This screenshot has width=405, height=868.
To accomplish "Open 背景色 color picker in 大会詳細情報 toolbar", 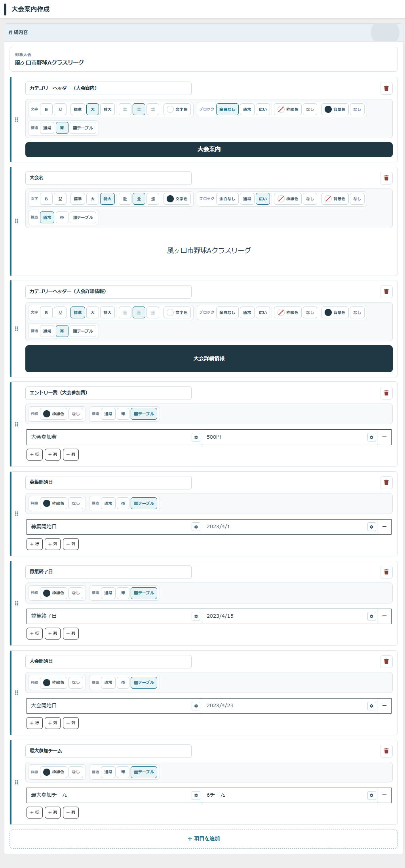I will tap(335, 312).
